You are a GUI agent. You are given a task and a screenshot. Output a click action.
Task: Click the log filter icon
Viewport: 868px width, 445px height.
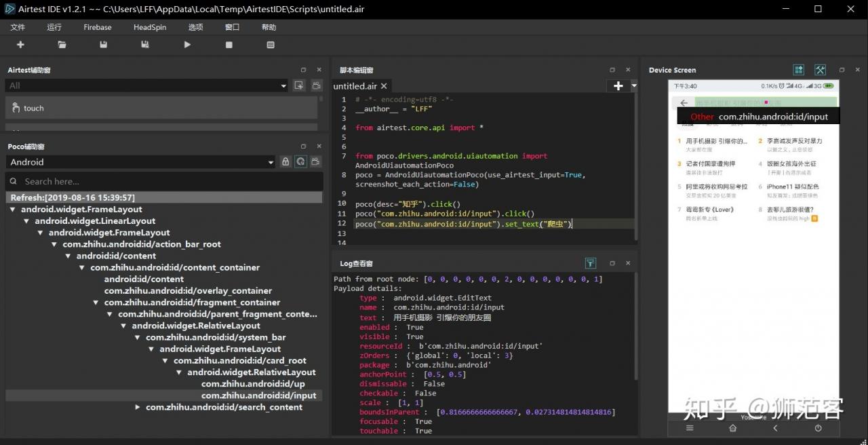coord(591,263)
